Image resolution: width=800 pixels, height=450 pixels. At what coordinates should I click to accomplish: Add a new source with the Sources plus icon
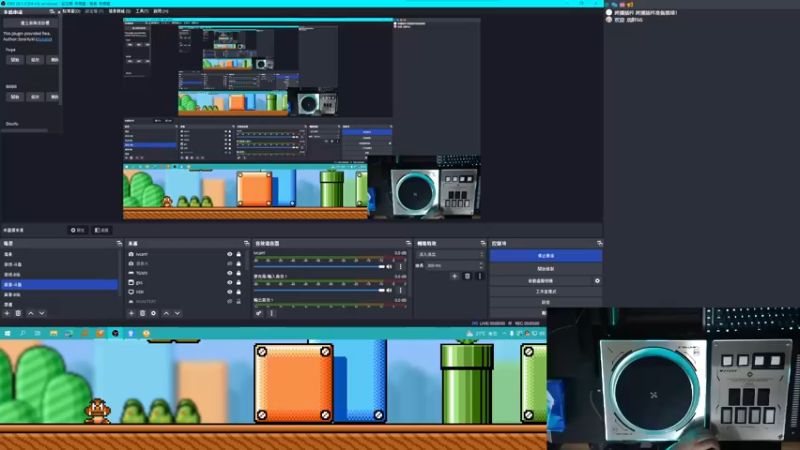pyautogui.click(x=131, y=313)
